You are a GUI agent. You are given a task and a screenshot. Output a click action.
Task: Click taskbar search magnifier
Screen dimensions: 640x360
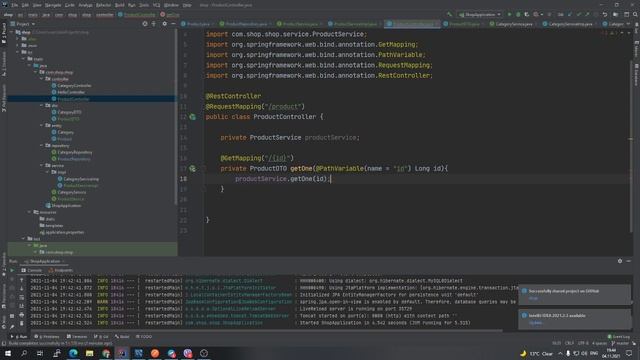point(24,353)
